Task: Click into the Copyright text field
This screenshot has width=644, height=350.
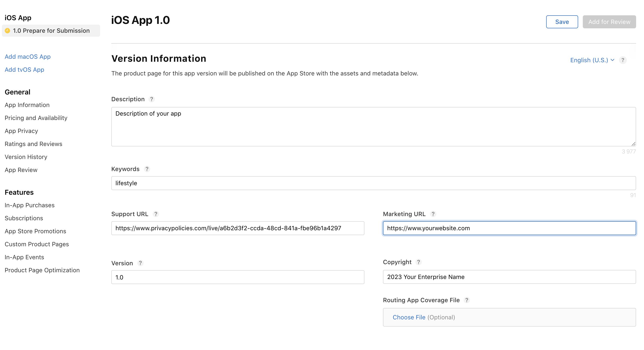Action: 509,277
